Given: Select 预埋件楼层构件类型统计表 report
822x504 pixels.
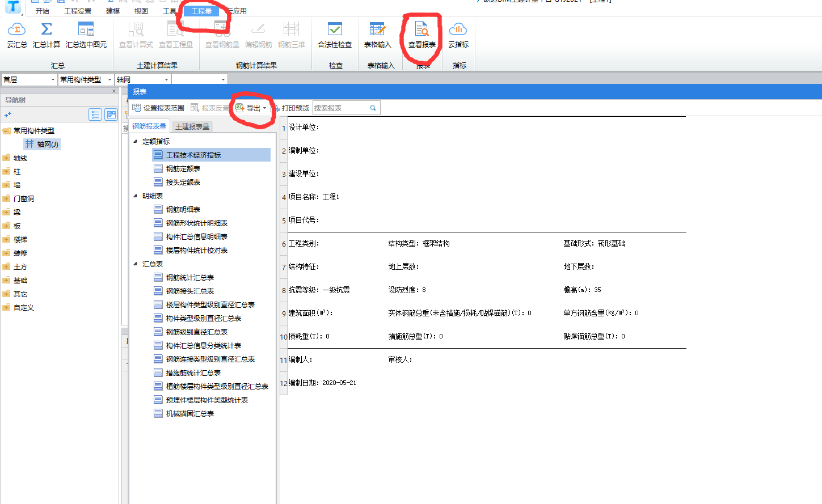Looking at the screenshot, I should pyautogui.click(x=206, y=400).
